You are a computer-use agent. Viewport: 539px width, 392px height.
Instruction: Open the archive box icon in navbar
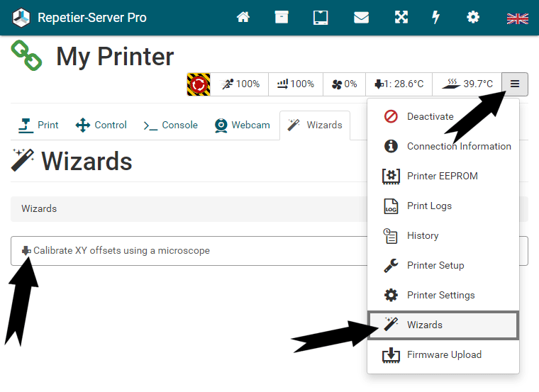point(282,18)
